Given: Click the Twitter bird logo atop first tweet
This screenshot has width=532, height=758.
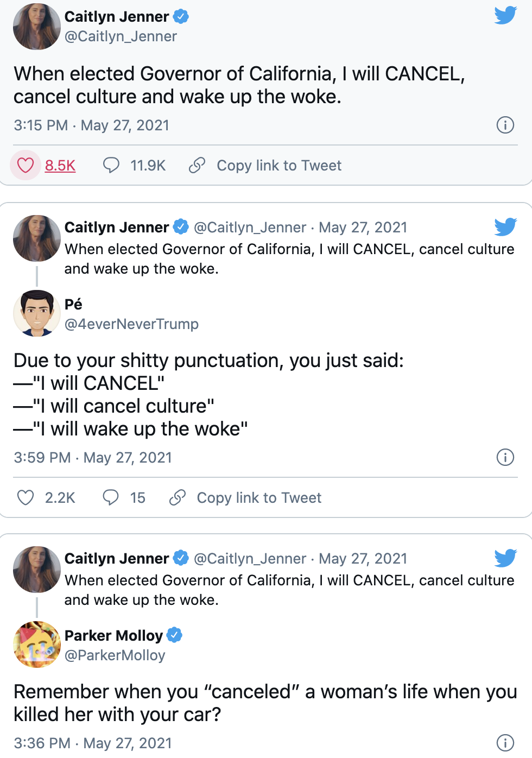Looking at the screenshot, I should click(505, 15).
